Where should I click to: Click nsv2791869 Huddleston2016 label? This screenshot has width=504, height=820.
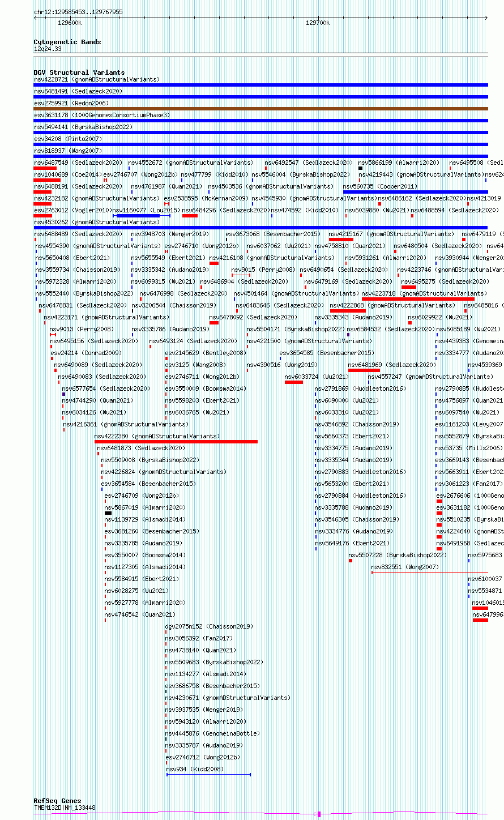click(x=360, y=388)
